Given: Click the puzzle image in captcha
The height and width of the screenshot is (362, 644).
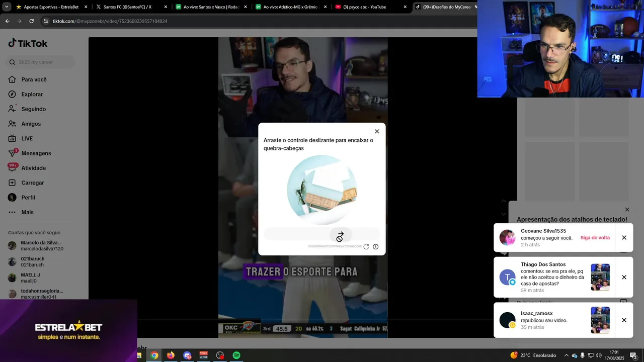Looking at the screenshot, I should click(322, 190).
